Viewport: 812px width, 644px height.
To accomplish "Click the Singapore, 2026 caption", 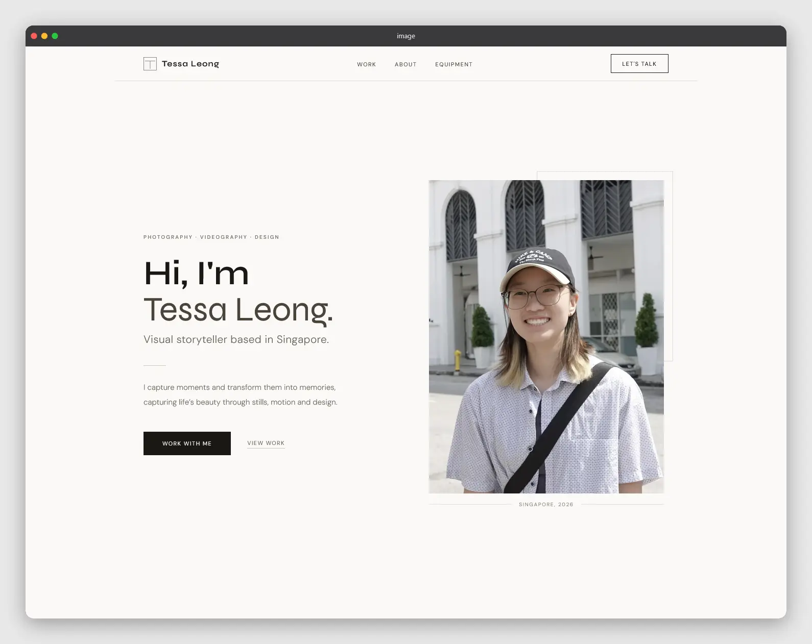I will point(546,504).
